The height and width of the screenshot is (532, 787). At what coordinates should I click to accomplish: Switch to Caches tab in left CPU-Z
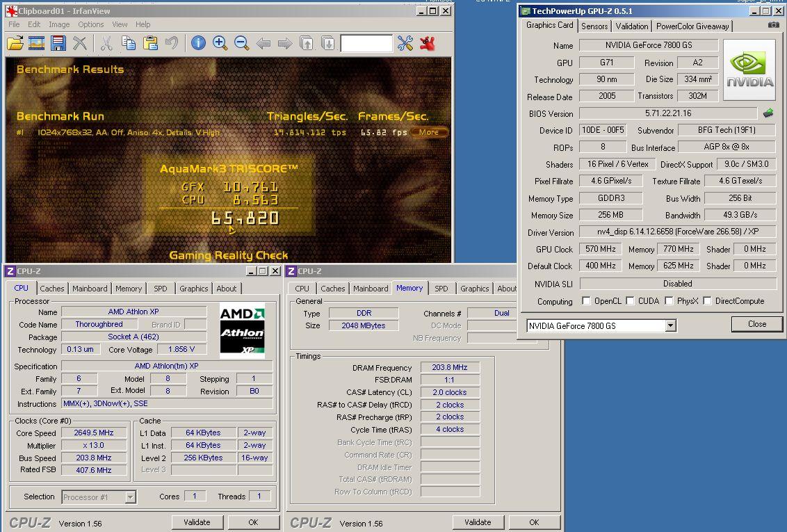pyautogui.click(x=52, y=289)
